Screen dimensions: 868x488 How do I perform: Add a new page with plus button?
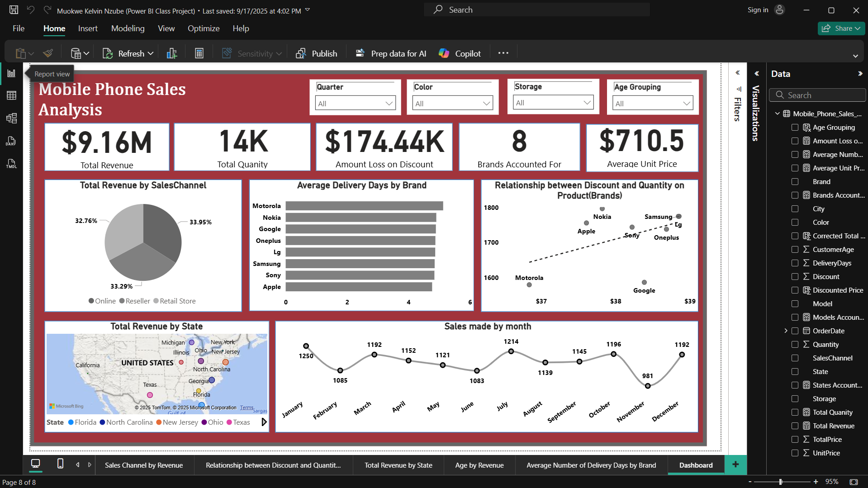(x=735, y=464)
